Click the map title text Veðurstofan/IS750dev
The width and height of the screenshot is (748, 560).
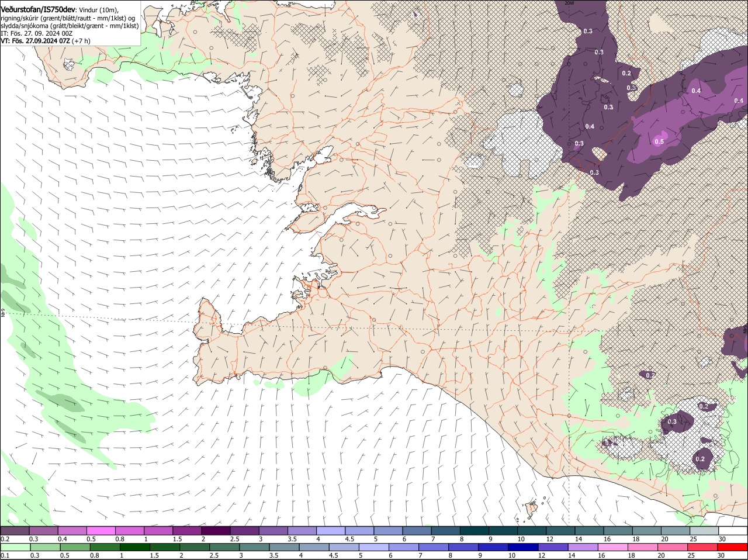[37, 10]
